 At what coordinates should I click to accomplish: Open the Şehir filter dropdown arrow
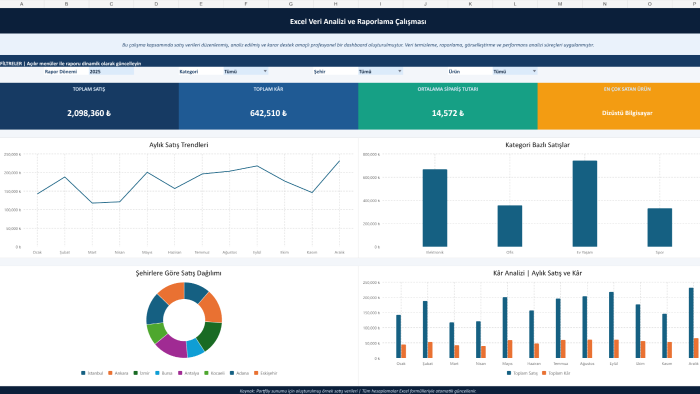pos(400,71)
